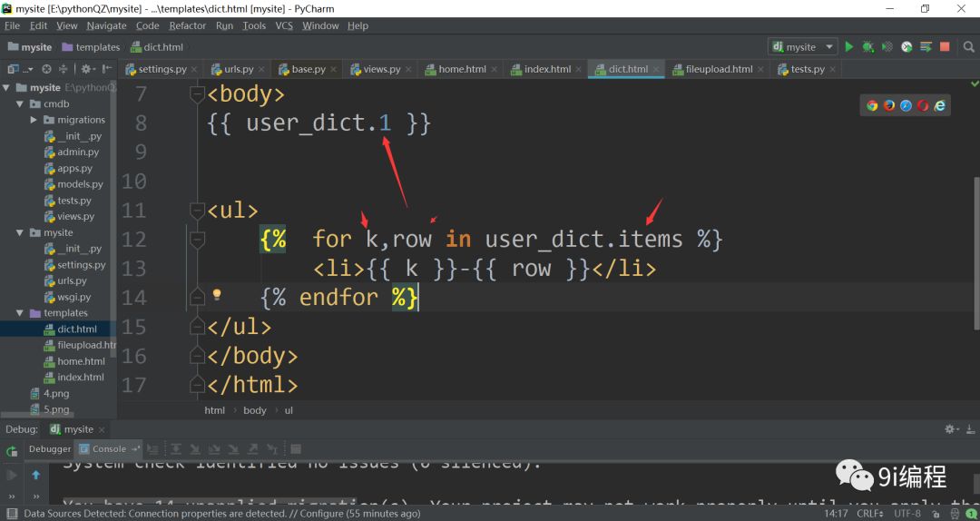Open Search Everywhere magnifier icon
This screenshot has width=980, height=521.
[x=969, y=47]
